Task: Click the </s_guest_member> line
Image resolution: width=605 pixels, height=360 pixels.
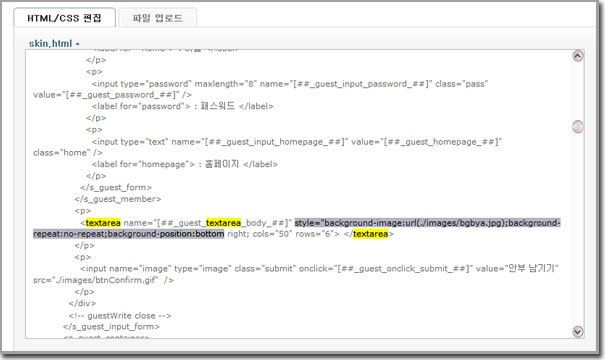Action: click(118, 199)
